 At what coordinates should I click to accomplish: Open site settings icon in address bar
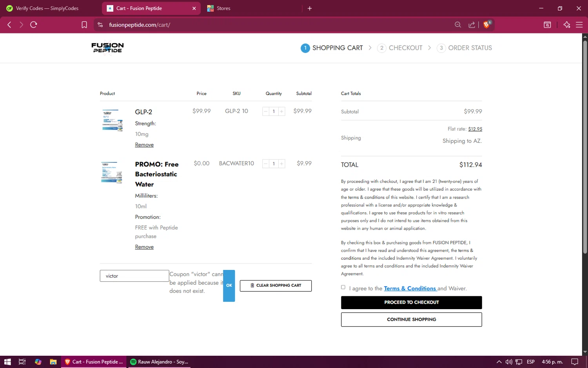point(100,25)
